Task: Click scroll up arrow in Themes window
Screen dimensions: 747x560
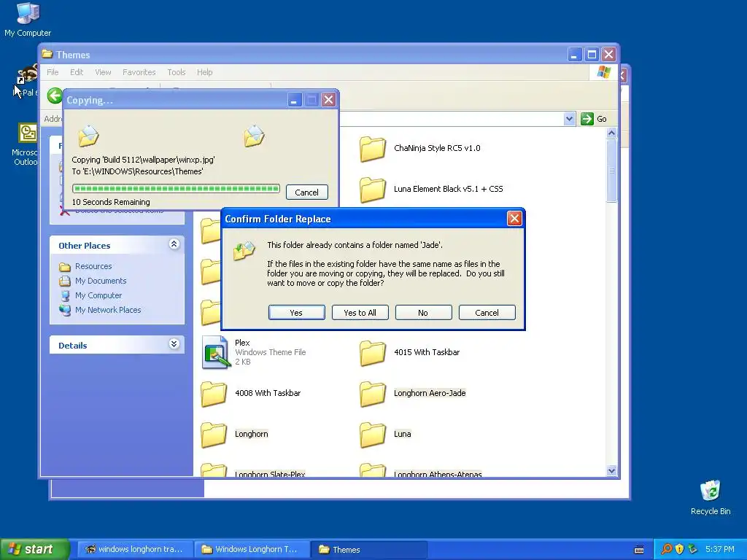Action: (612, 133)
